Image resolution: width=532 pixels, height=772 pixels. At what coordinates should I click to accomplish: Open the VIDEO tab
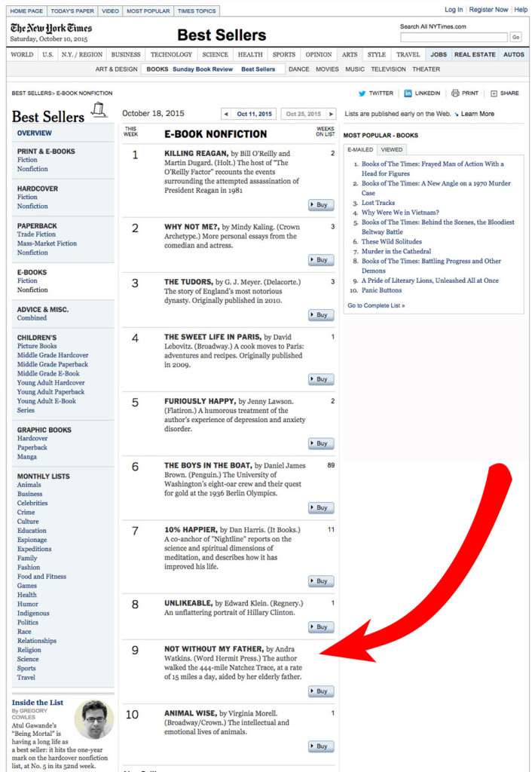[110, 11]
